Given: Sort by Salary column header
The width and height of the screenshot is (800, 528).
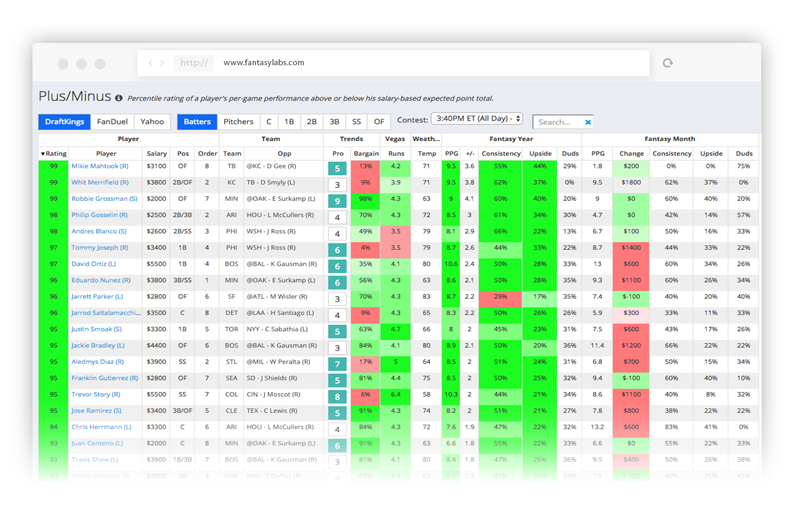Looking at the screenshot, I should click(x=157, y=154).
